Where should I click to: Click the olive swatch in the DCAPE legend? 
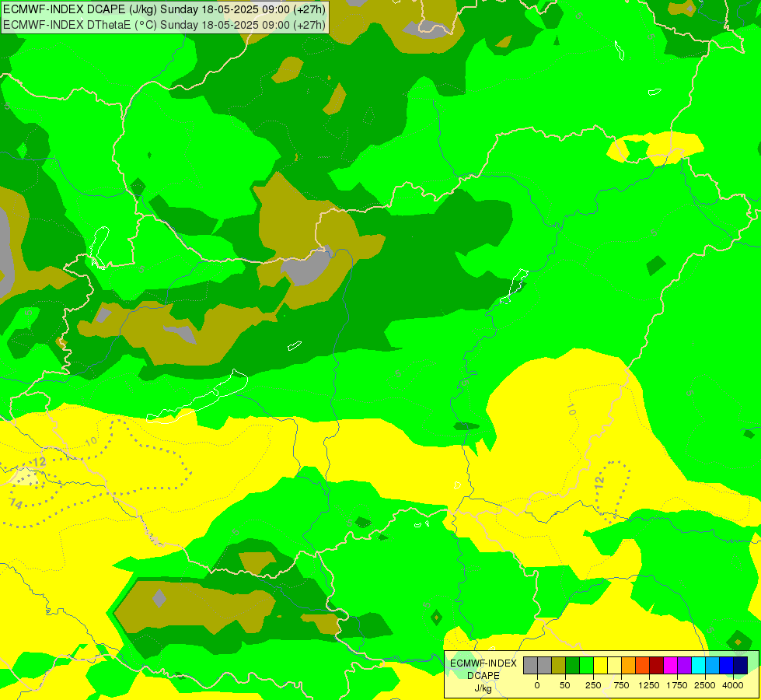coord(559,666)
